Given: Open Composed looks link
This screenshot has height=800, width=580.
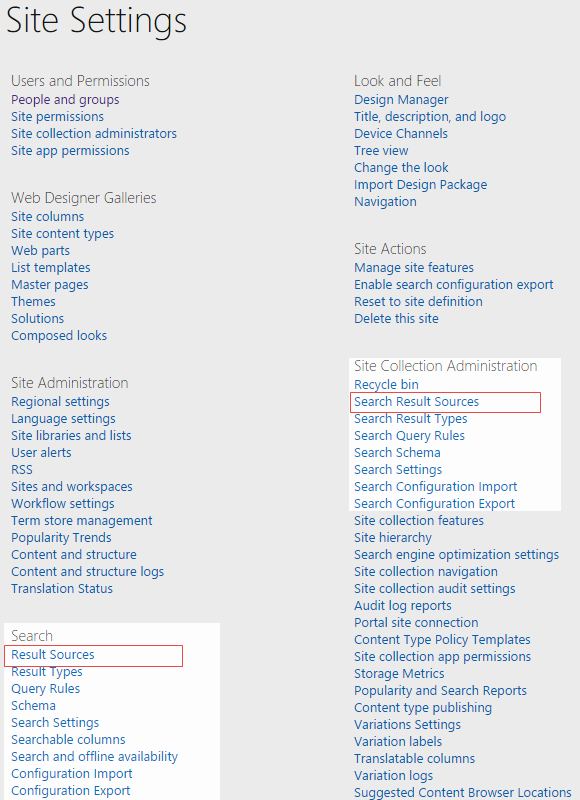Looking at the screenshot, I should pos(59,335).
